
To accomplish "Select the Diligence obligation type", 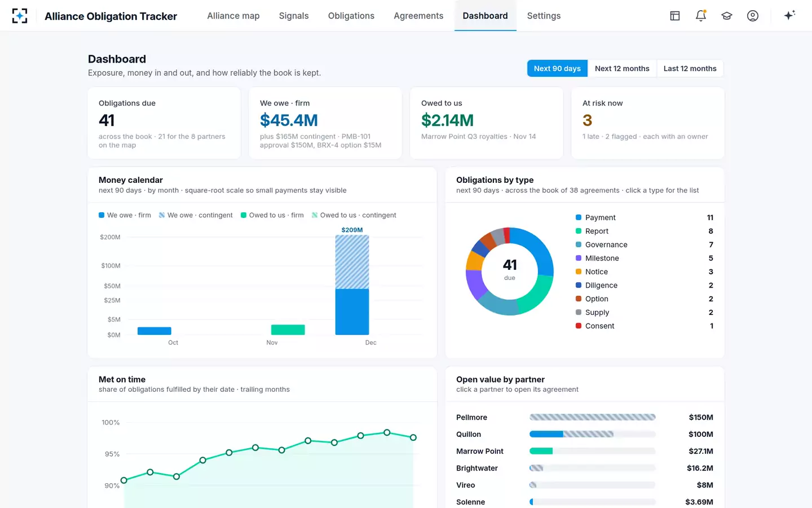I will 645,285.
